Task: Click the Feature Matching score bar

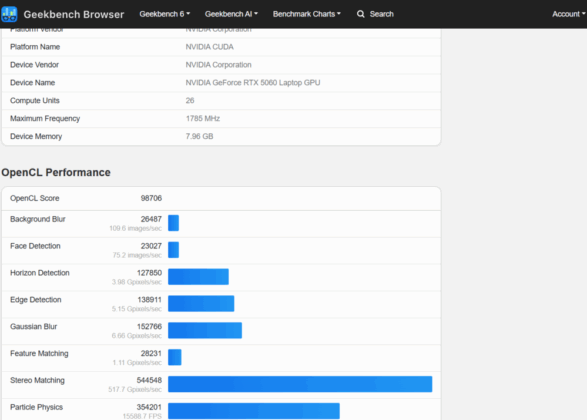Action: point(174,357)
